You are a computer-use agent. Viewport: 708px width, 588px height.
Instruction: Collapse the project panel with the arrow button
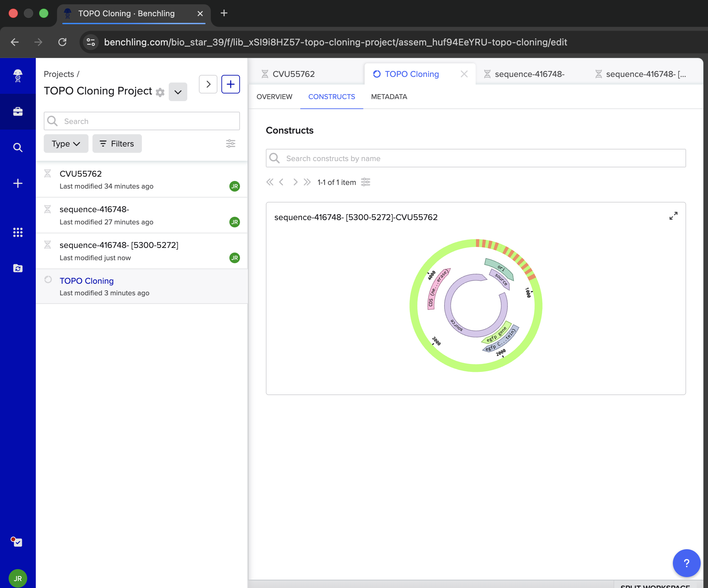208,84
